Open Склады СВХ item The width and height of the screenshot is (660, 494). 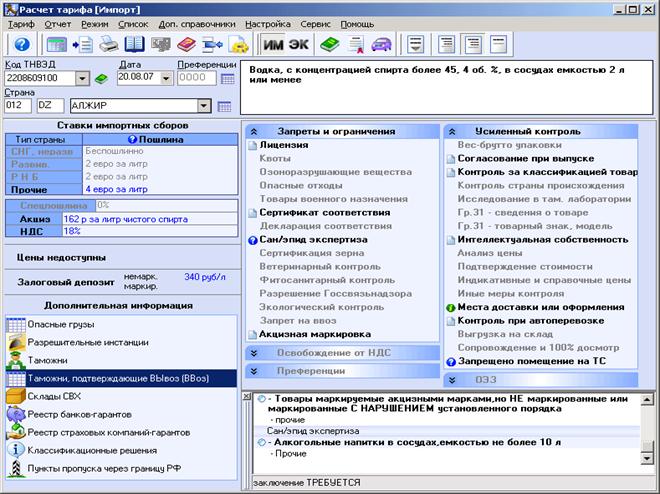tap(121, 396)
